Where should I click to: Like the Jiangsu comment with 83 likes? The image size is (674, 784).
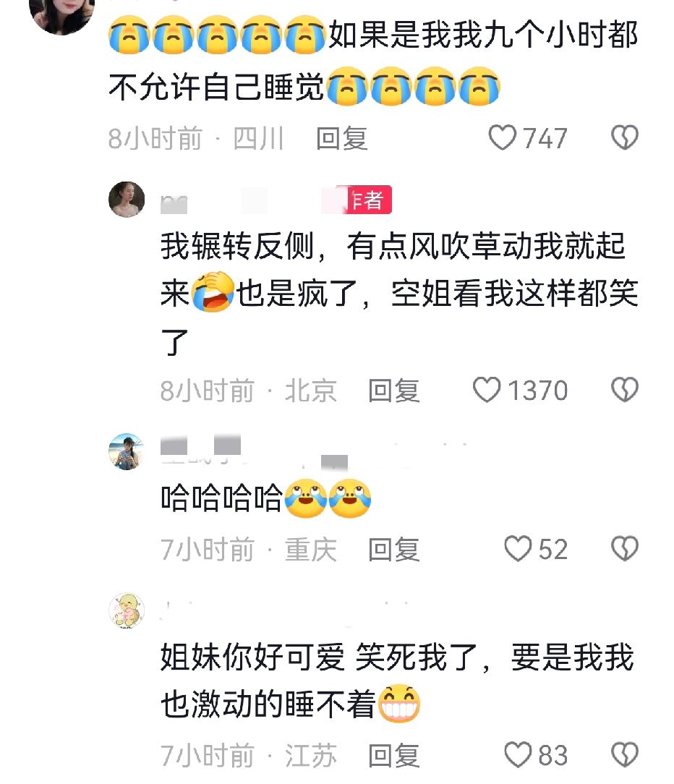518,754
